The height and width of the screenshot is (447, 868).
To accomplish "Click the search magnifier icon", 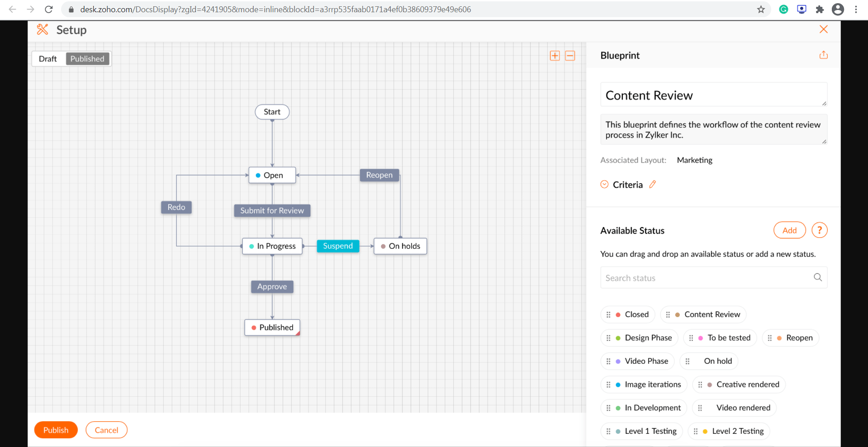I will coord(817,277).
